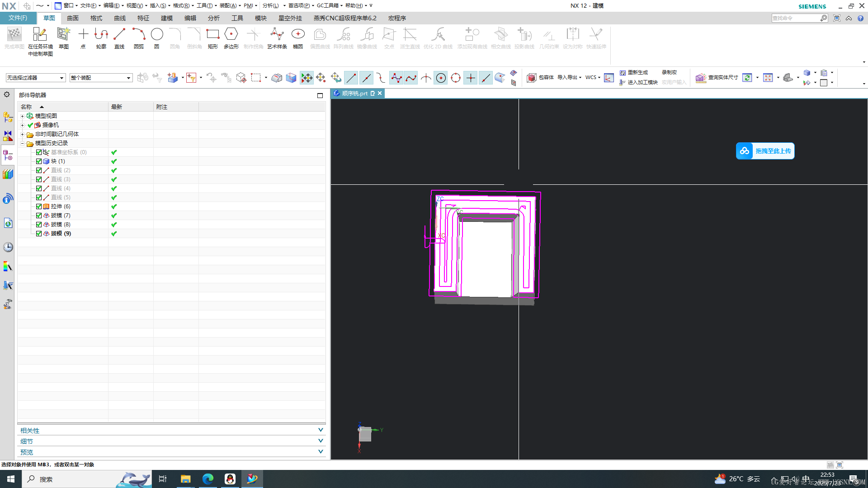The width and height of the screenshot is (868, 488).
Task: Click the Query Solid Size icon
Action: coord(701,78)
